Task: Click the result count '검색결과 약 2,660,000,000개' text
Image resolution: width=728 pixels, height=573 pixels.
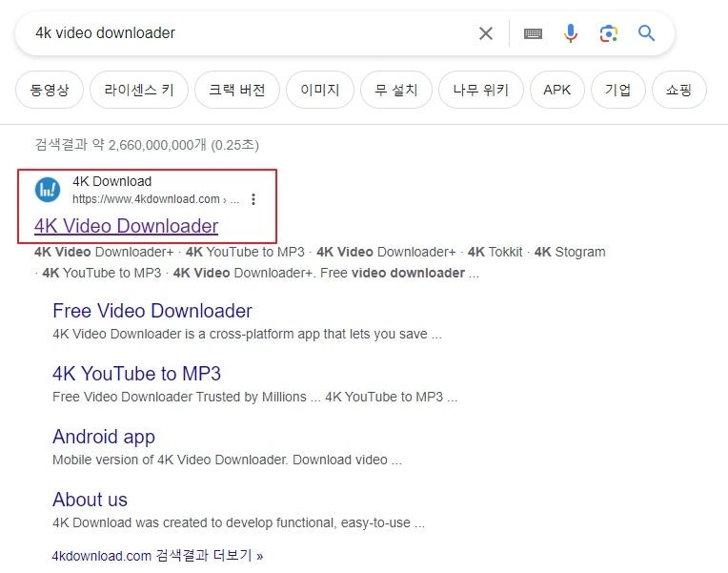Action: 120,145
